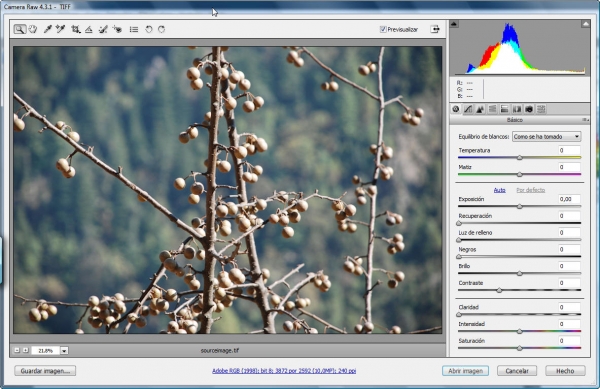600x389 pixels.
Task: Toggle the Previsualizar checkbox
Action: (x=383, y=29)
